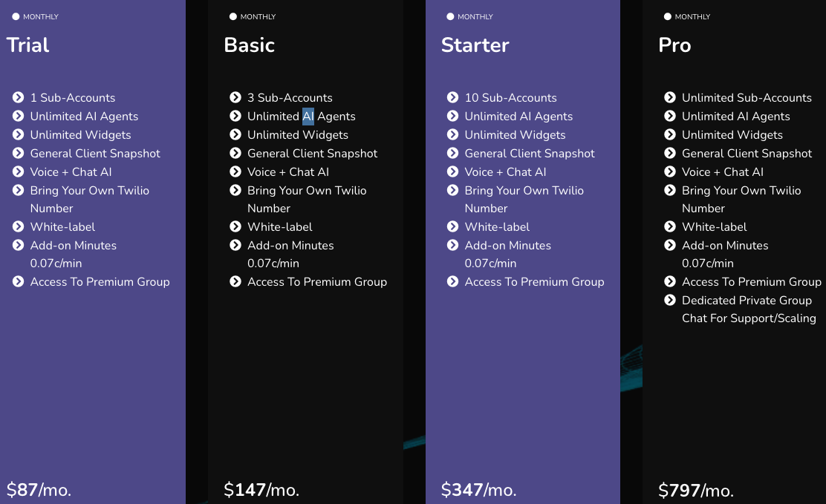
Task: Select the Monthly radio dot on Pro plan
Action: [668, 16]
